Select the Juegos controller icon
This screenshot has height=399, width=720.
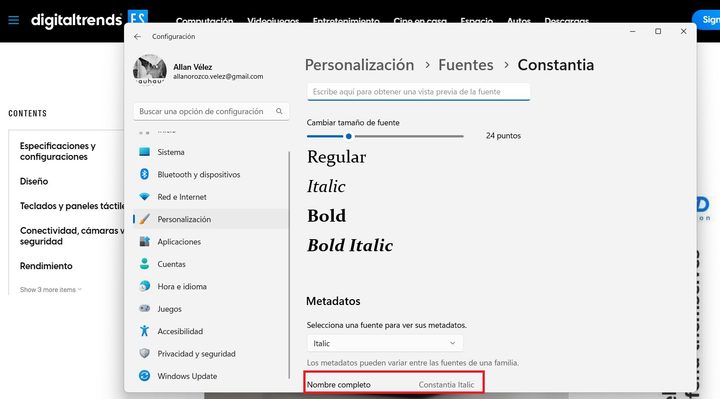tap(145, 309)
